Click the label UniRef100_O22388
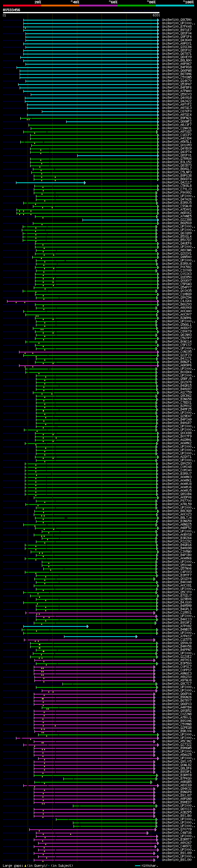Viewport: 197px width, 868px height. pyautogui.click(x=177, y=220)
